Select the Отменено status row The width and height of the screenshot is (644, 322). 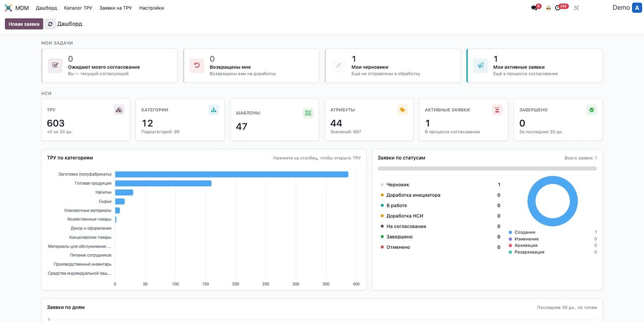440,247
